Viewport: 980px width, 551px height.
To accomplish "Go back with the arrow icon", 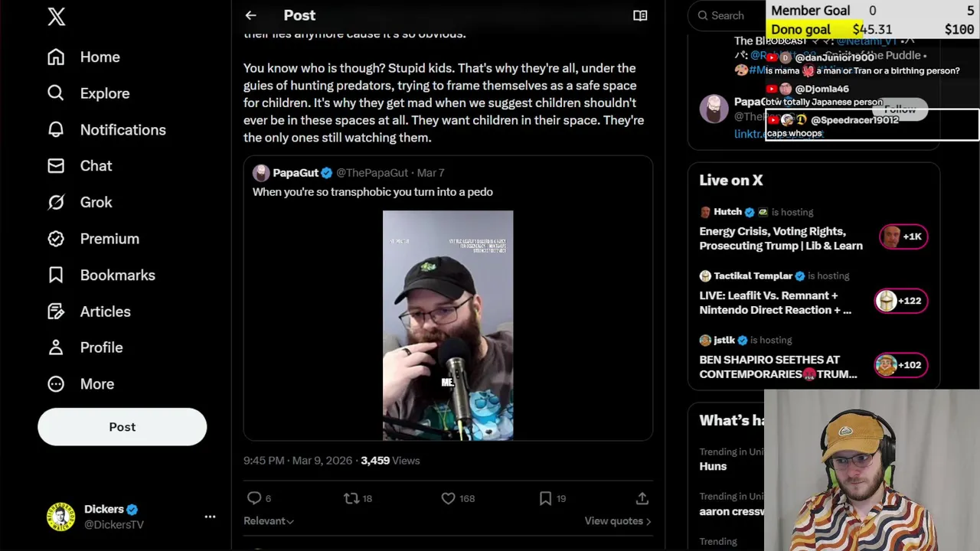I will pyautogui.click(x=250, y=15).
